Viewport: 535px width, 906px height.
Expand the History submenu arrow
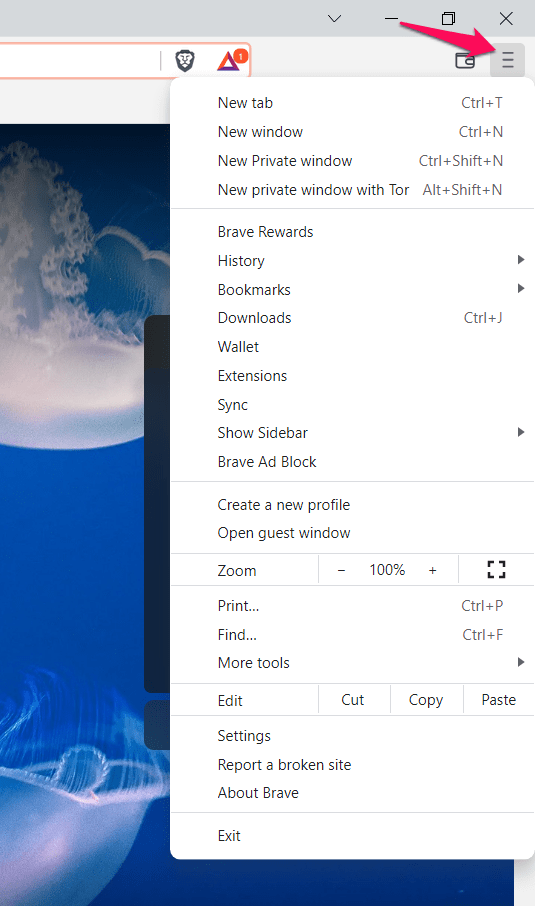click(x=521, y=260)
